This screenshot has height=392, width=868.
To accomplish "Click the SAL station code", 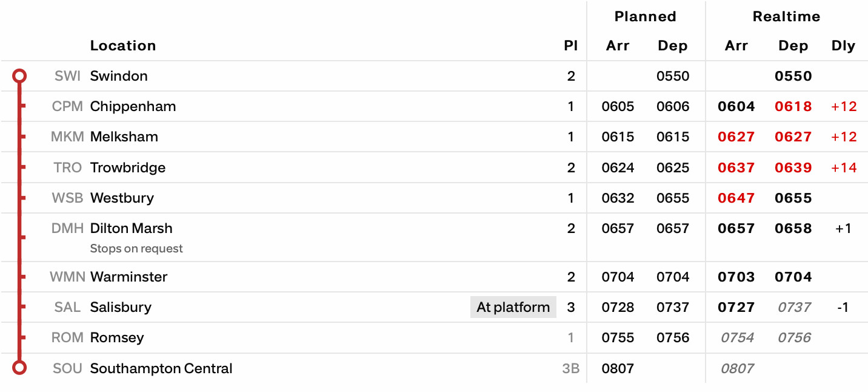I will point(67,307).
